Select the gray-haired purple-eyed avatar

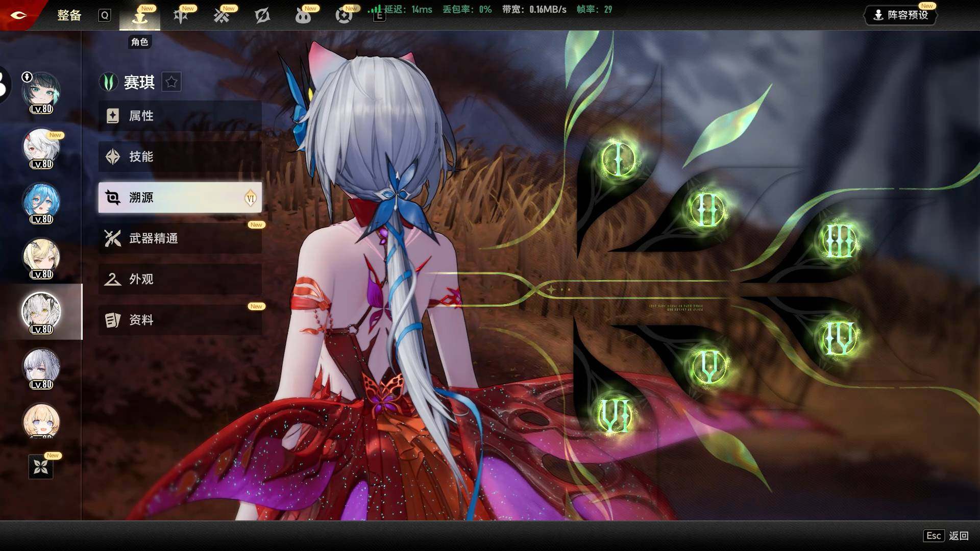pos(41,368)
